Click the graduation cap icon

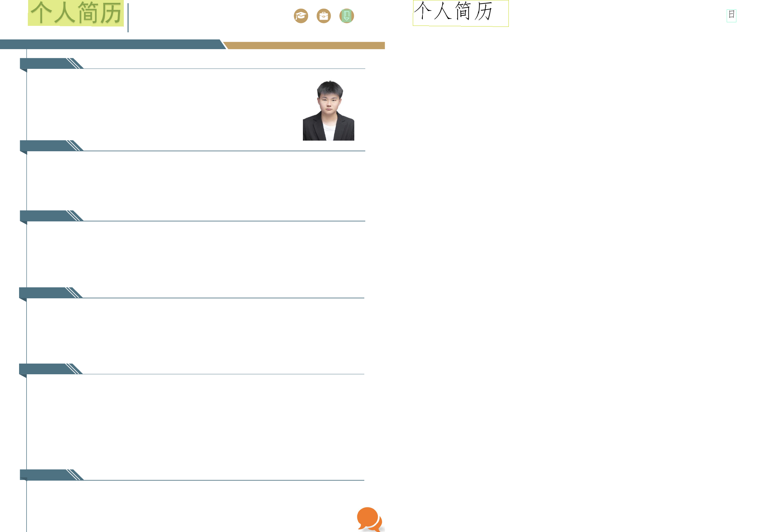(301, 16)
